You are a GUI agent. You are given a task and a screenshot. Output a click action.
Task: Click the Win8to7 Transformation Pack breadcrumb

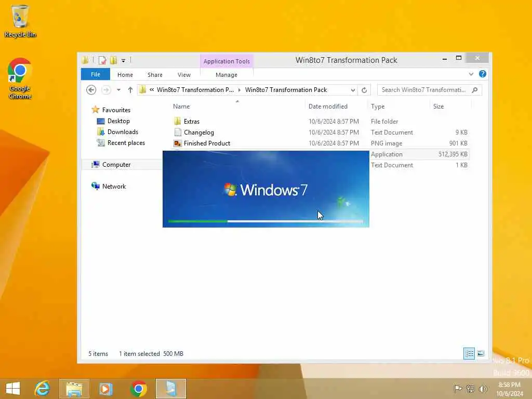pyautogui.click(x=286, y=90)
